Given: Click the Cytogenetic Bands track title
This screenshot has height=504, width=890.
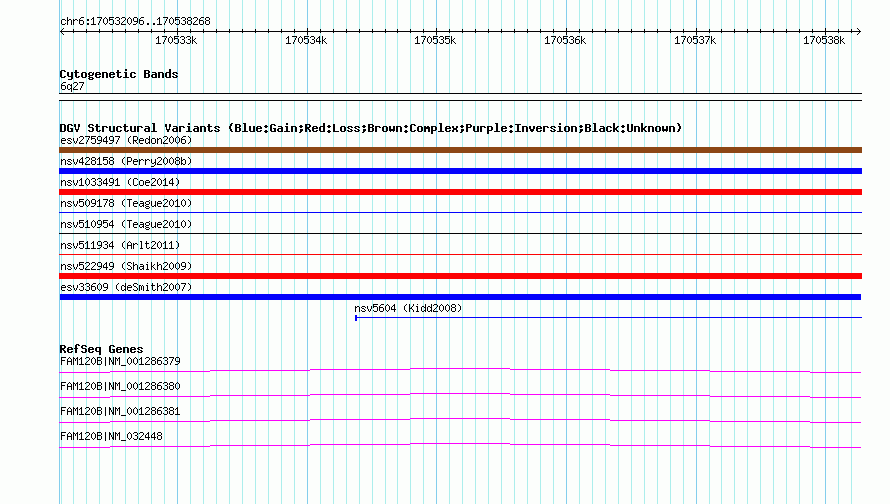Looking at the screenshot, I should click(x=119, y=74).
